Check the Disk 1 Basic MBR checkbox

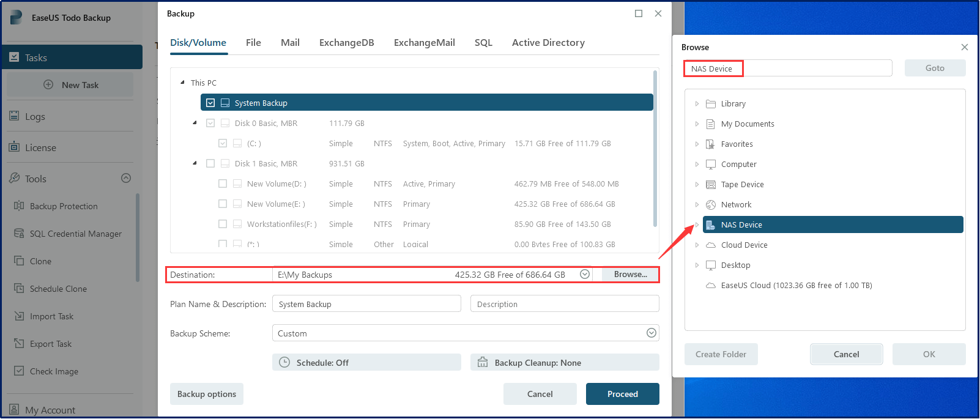tap(210, 163)
